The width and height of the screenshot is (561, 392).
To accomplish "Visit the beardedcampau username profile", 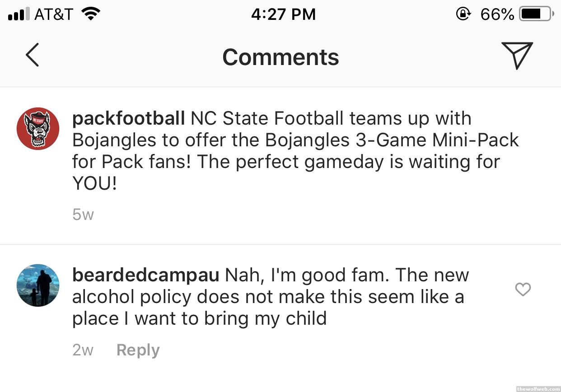I will coord(145,275).
